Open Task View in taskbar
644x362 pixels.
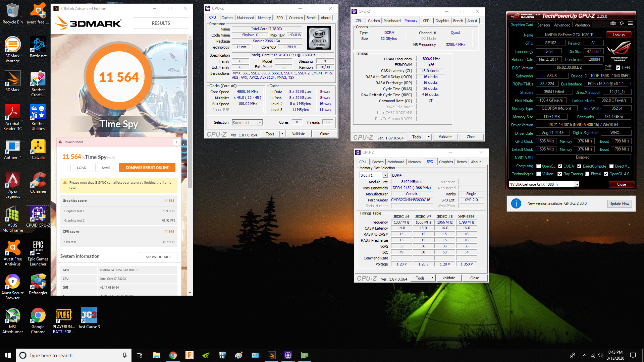tap(140, 355)
